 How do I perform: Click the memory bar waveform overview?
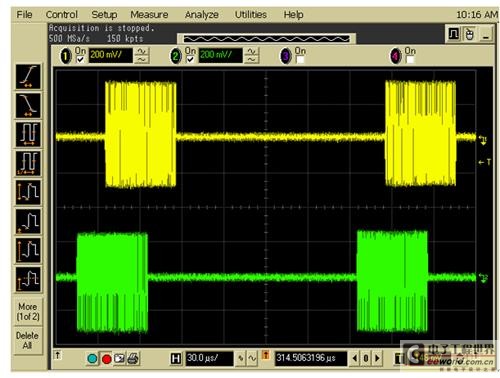(x=266, y=39)
